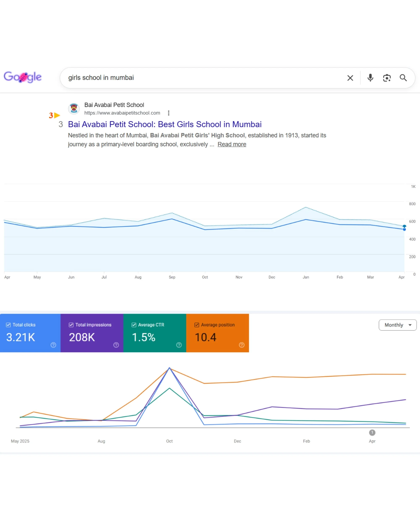Click the Jan label on the top chart axis
420x525 pixels.
tap(306, 277)
